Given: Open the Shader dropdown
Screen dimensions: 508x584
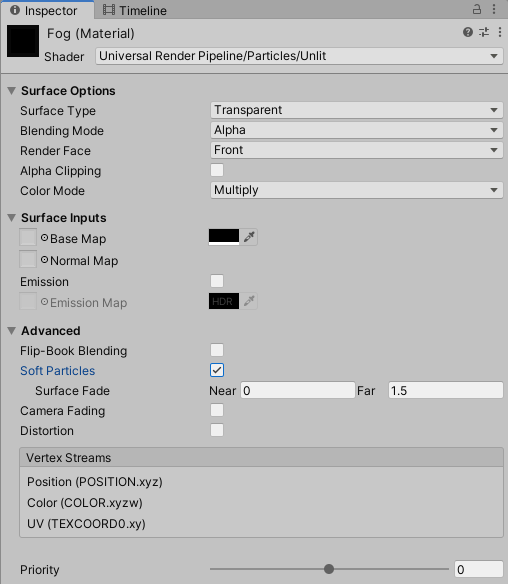Looking at the screenshot, I should click(299, 56).
